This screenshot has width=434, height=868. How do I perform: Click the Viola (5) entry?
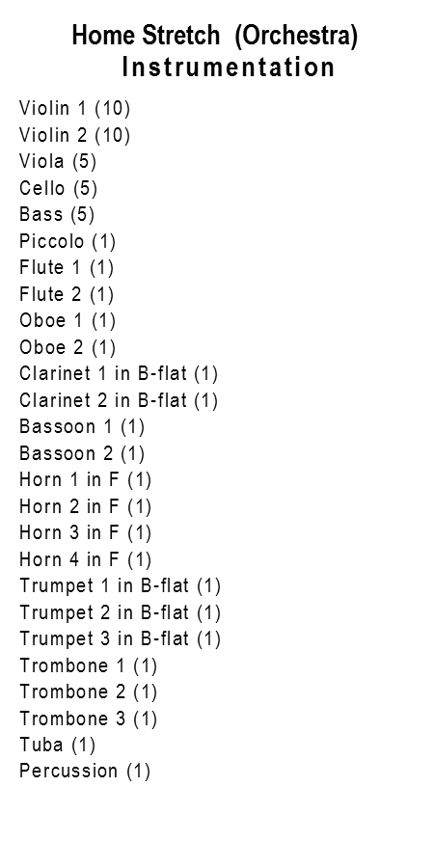tap(58, 161)
